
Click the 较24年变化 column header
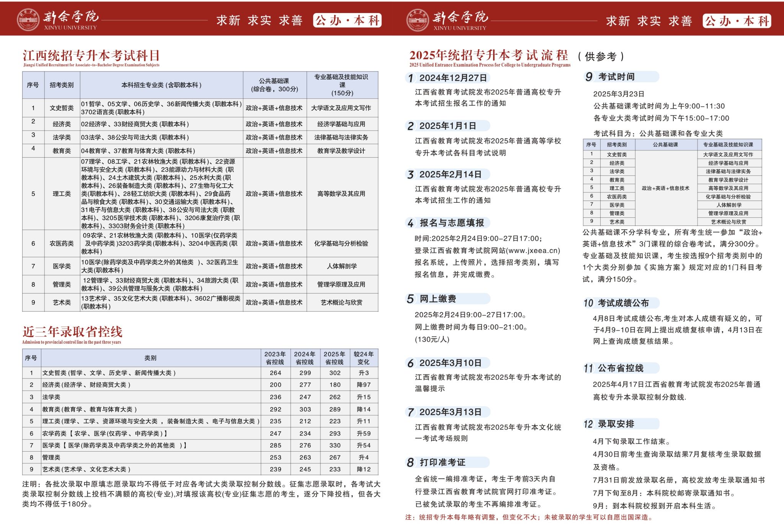(364, 358)
